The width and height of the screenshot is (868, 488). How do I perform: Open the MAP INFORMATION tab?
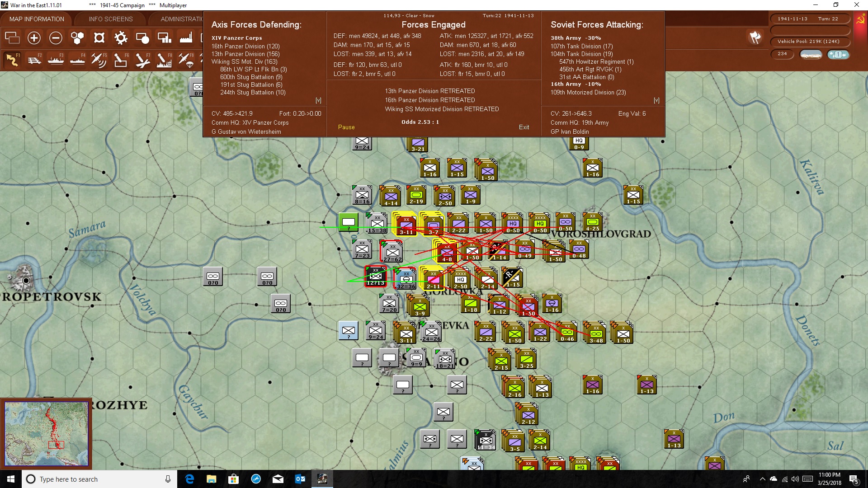[37, 19]
